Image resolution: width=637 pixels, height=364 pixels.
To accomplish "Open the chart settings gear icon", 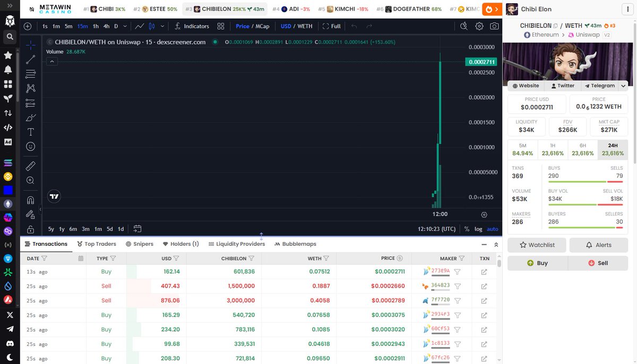I will click(479, 26).
